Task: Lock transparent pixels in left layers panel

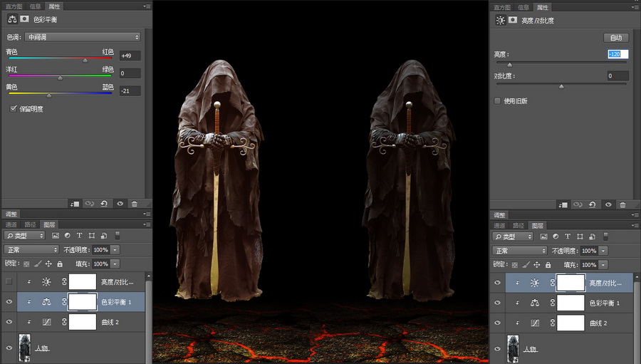Action: [x=26, y=264]
